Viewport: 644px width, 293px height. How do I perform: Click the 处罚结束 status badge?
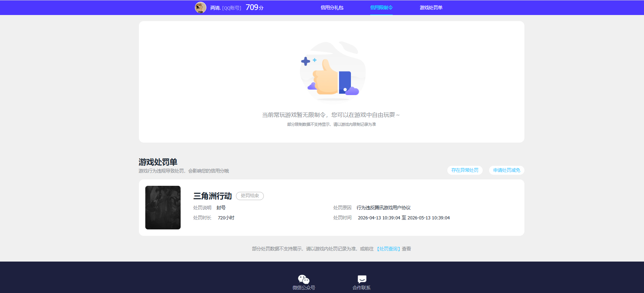pos(250,196)
